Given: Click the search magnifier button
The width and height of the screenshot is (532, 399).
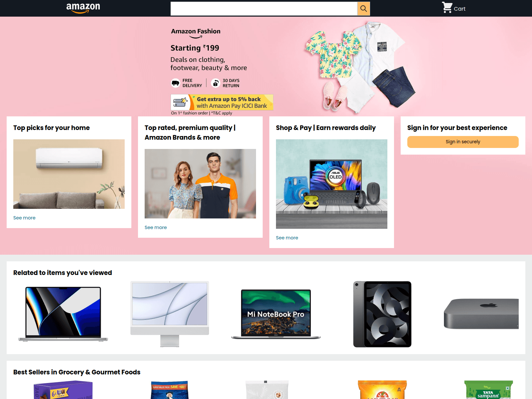Looking at the screenshot, I should pos(363,9).
